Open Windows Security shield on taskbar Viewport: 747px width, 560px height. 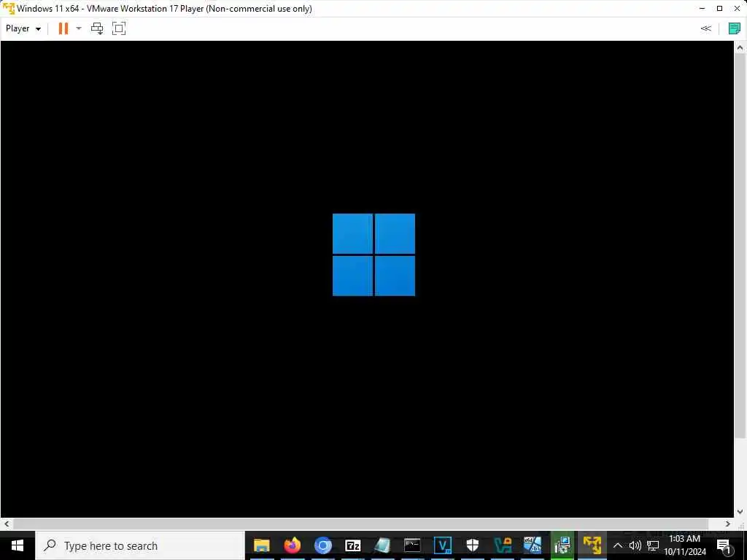(472, 545)
